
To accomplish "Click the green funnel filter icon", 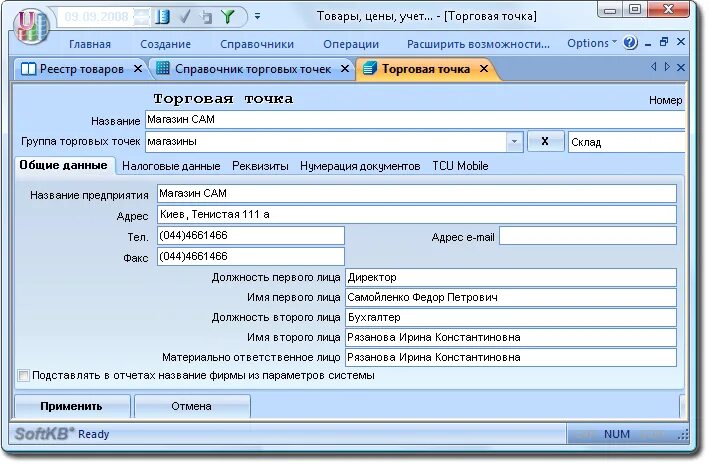I will (228, 17).
